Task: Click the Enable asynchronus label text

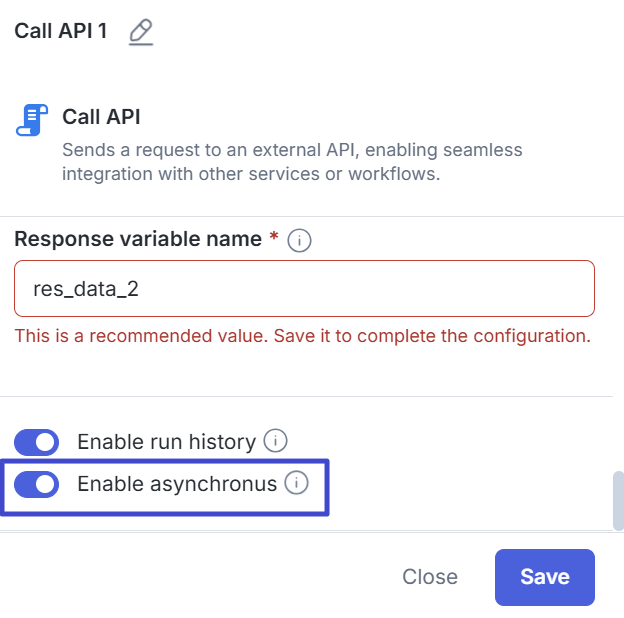Action: point(176,485)
